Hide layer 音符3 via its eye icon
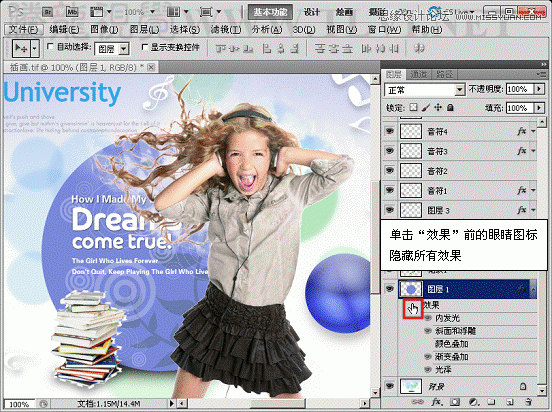Viewport: 552px width, 412px height. point(390,151)
